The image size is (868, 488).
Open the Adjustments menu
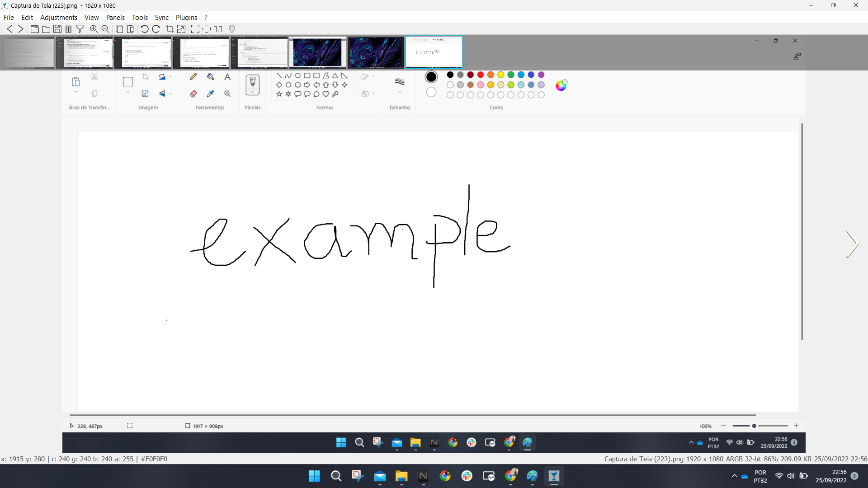coord(59,17)
